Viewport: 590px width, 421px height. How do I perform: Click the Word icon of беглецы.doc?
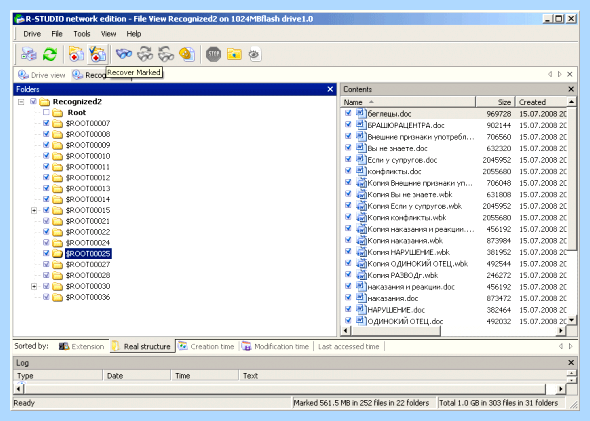(x=361, y=113)
